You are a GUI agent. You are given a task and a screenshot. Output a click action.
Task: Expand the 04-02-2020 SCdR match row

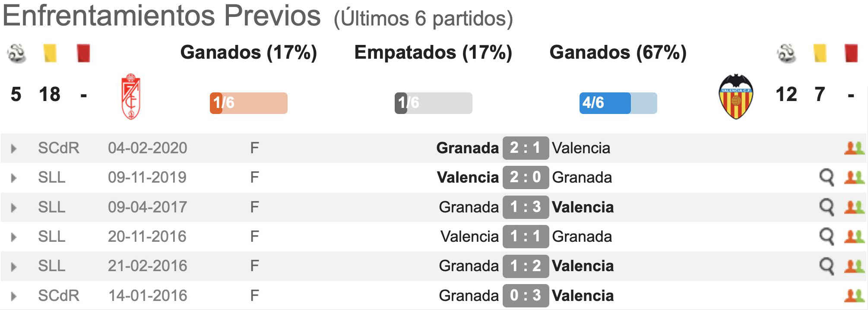click(14, 149)
